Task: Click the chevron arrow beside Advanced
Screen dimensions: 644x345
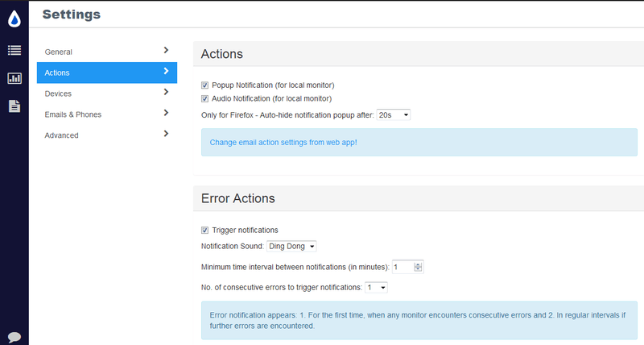Action: point(166,134)
